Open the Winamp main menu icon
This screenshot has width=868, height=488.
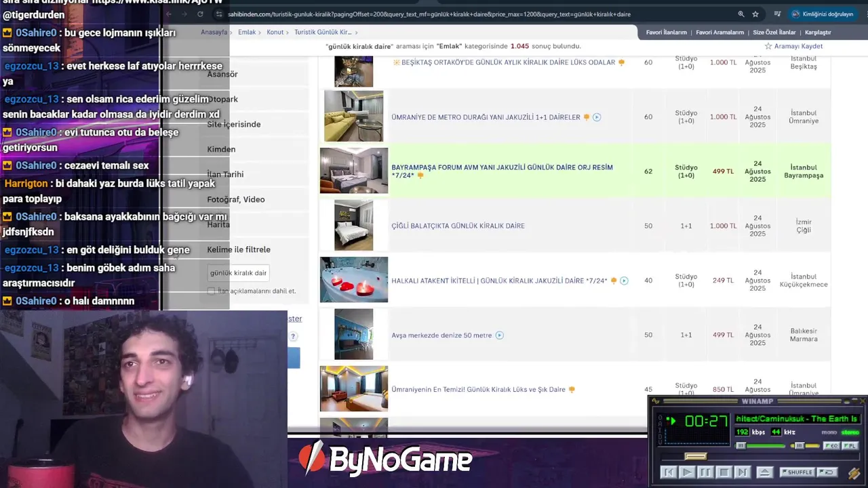click(655, 401)
